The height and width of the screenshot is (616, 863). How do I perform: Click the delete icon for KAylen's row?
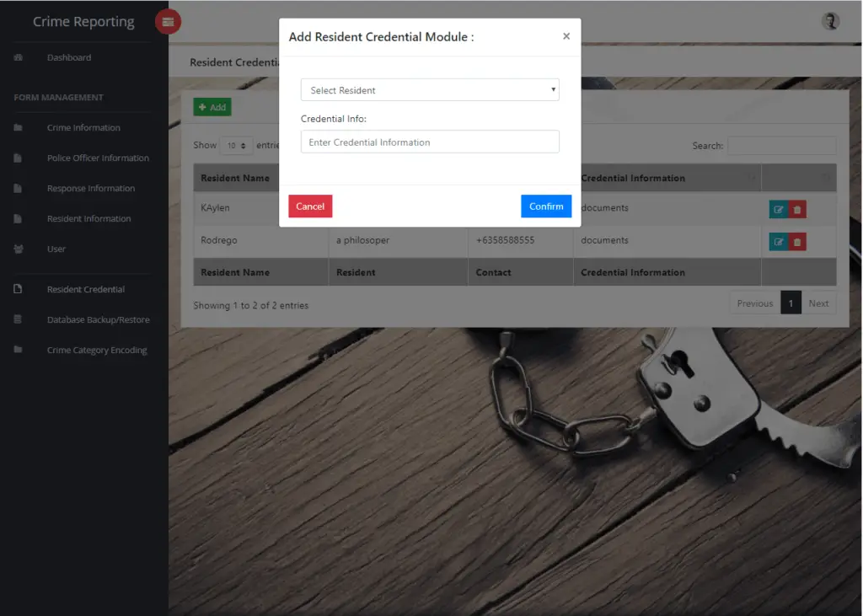click(796, 208)
